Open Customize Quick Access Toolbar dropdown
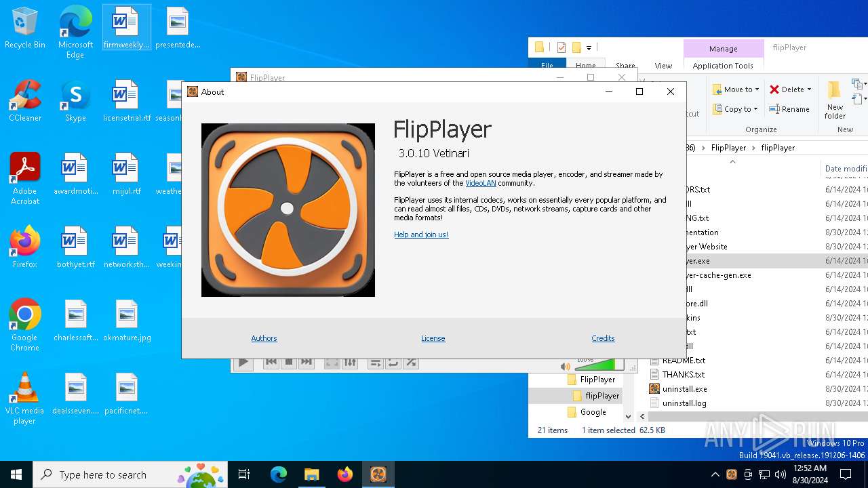The image size is (868, 488). pyautogui.click(x=589, y=47)
